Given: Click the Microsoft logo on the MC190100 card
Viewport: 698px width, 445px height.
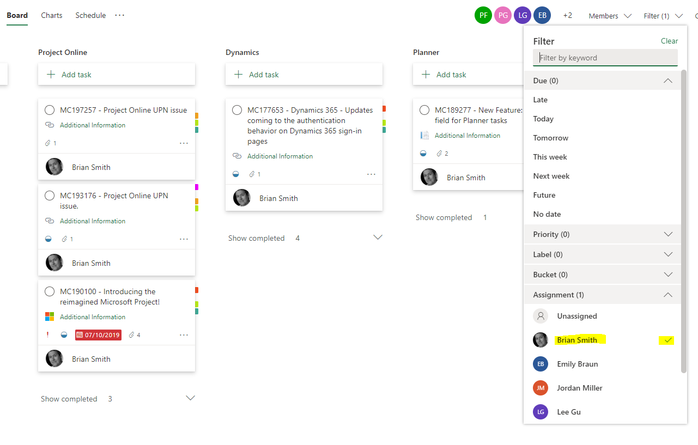Looking at the screenshot, I should point(49,316).
